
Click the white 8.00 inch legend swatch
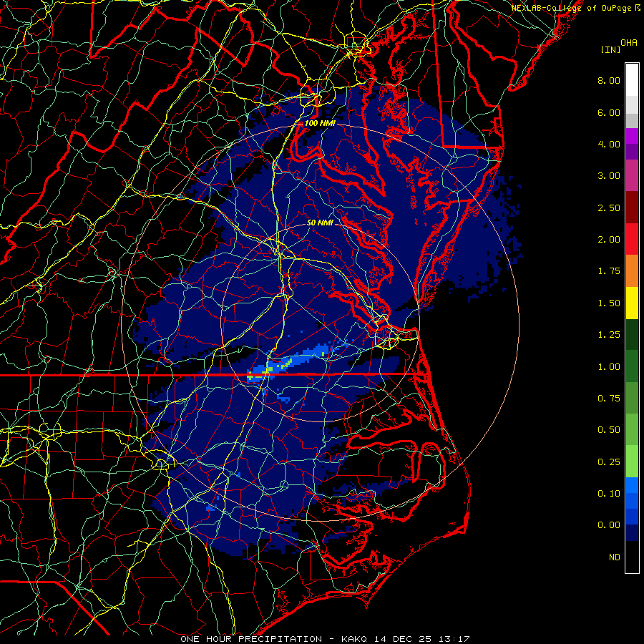click(x=632, y=80)
